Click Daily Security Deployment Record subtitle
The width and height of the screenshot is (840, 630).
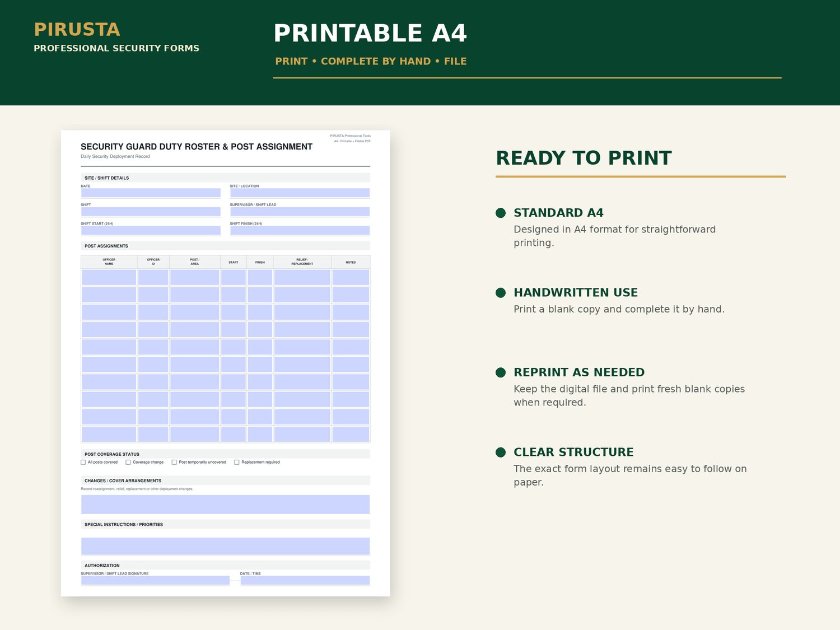115,156
